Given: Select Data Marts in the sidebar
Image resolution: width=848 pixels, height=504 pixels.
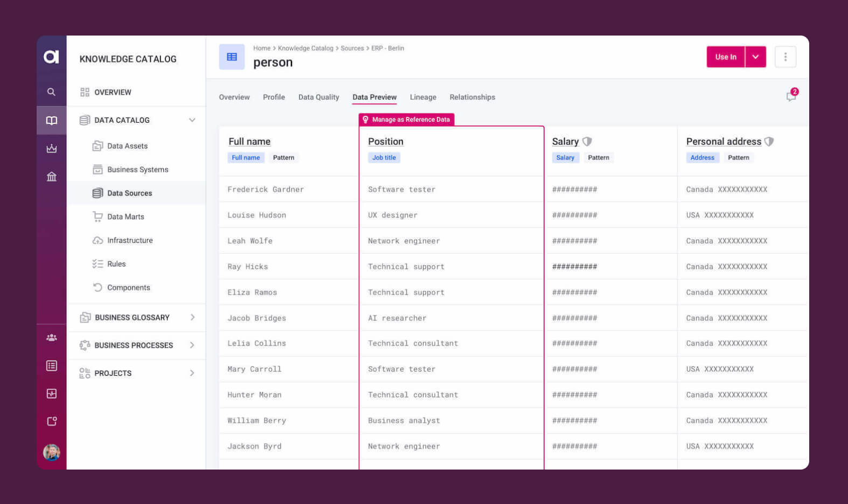Looking at the screenshot, I should [126, 217].
